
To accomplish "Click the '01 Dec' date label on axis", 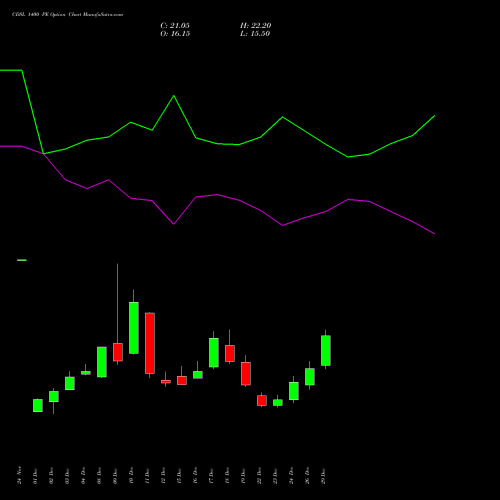I will coord(35,476).
